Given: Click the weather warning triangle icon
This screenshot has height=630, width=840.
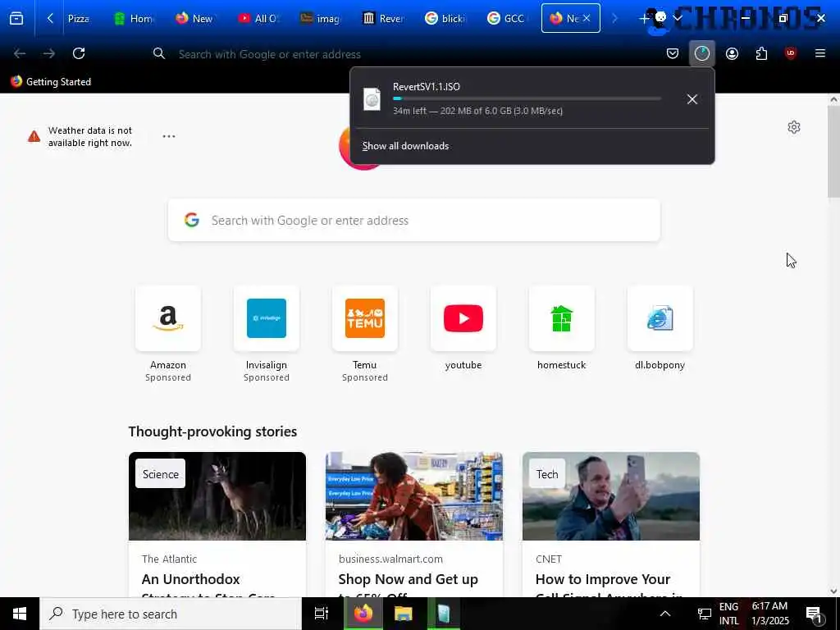Looking at the screenshot, I should 34,137.
